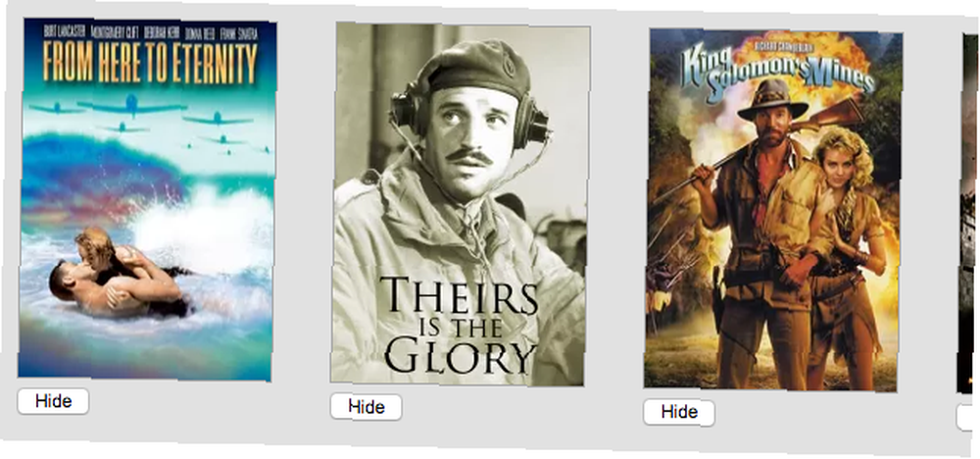Click the airplanes on the Eternity poster
Screen dimensions: 980x459
[x=149, y=122]
